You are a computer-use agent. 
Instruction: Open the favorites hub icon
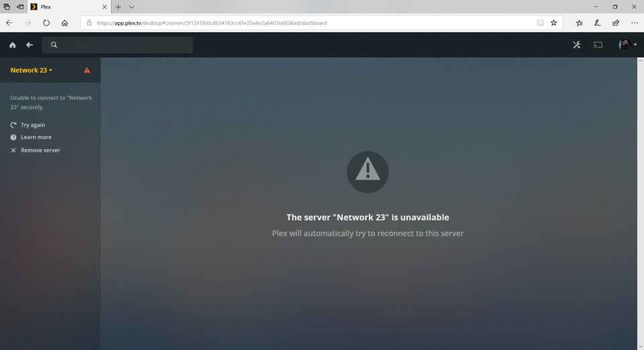coord(579,23)
